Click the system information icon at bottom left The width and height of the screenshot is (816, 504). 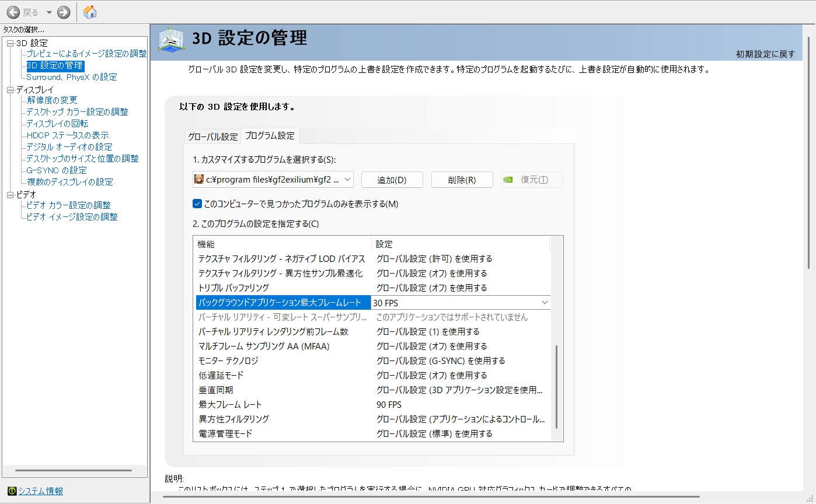coord(12,491)
